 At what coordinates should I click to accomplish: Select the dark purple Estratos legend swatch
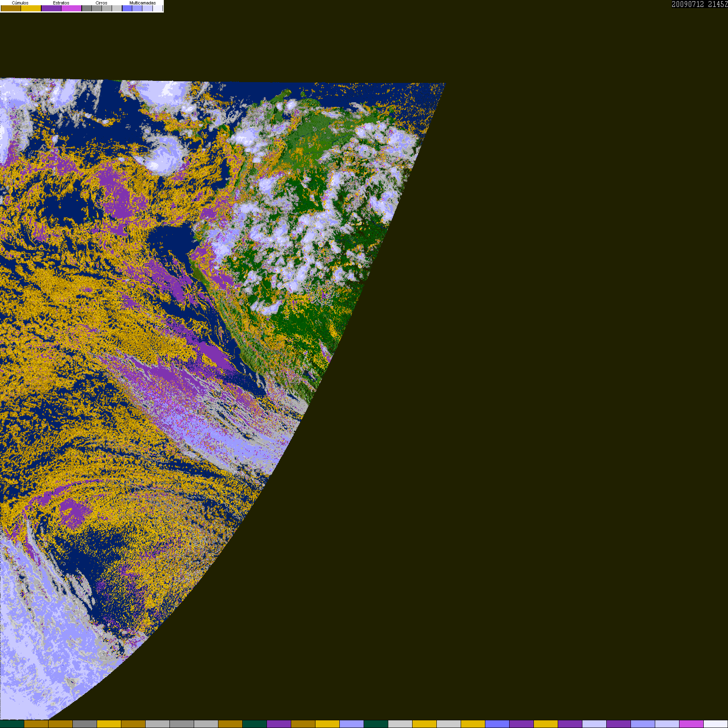[x=51, y=8]
